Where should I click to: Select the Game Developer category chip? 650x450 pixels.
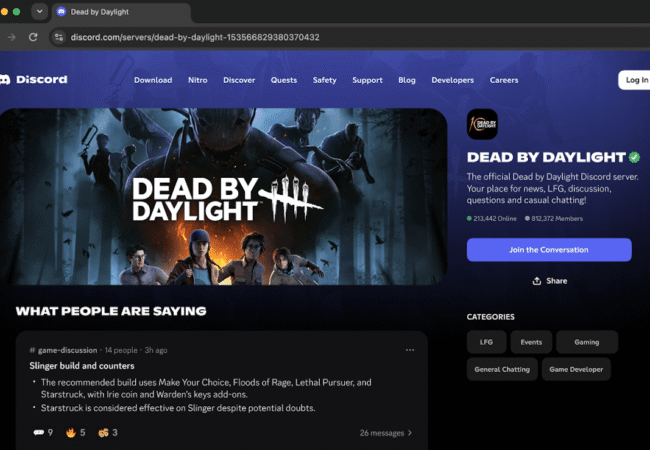576,369
